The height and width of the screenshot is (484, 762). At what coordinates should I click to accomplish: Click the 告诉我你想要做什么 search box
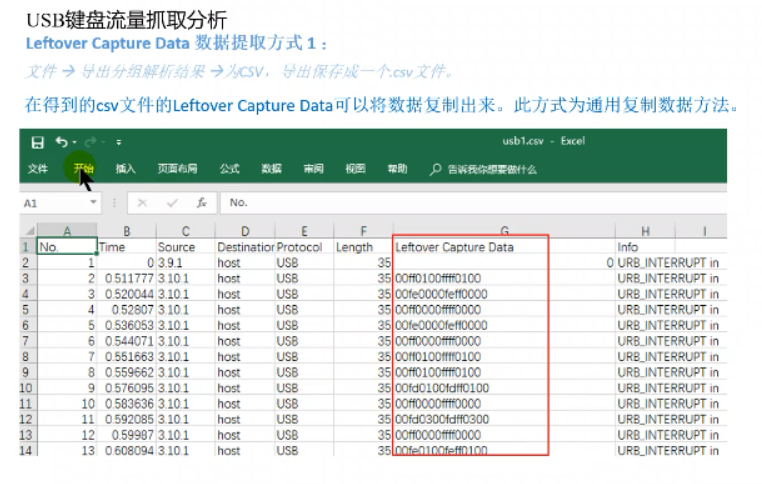click(x=492, y=170)
